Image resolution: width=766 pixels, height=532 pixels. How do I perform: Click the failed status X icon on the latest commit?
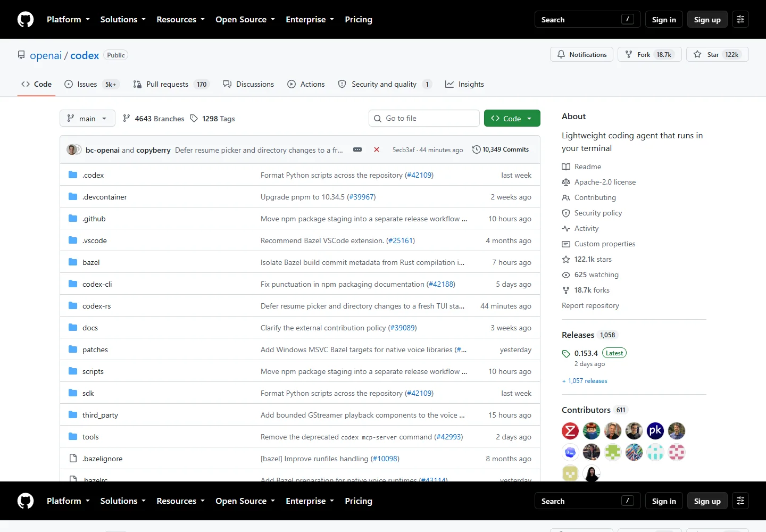pos(377,150)
